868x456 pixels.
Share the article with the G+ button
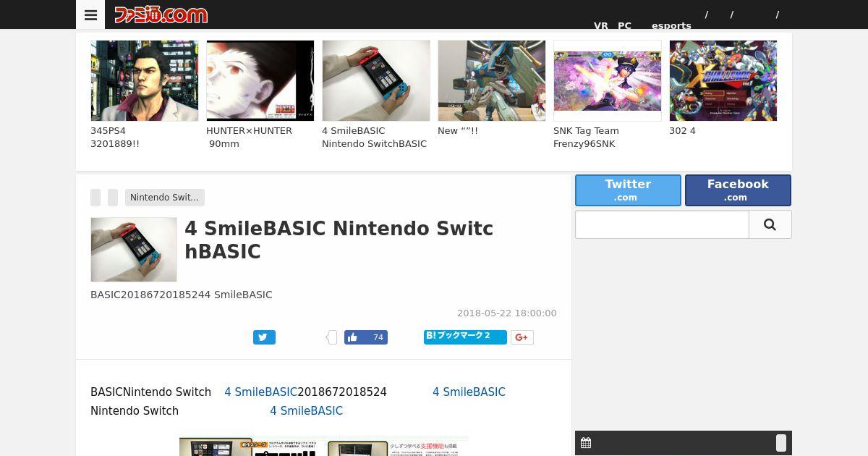[x=522, y=337]
